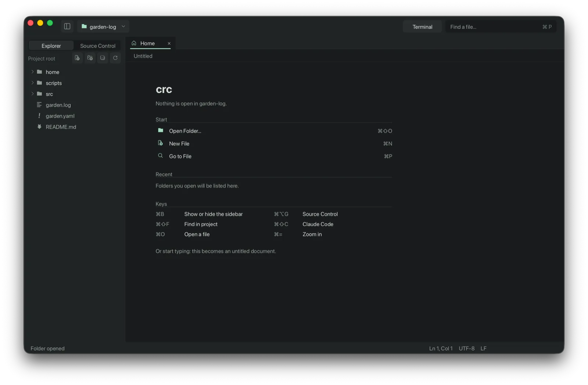Screen dimensions: 588x385
Task: Click the Ln 1, Col 1 status entry
Action: (441, 348)
